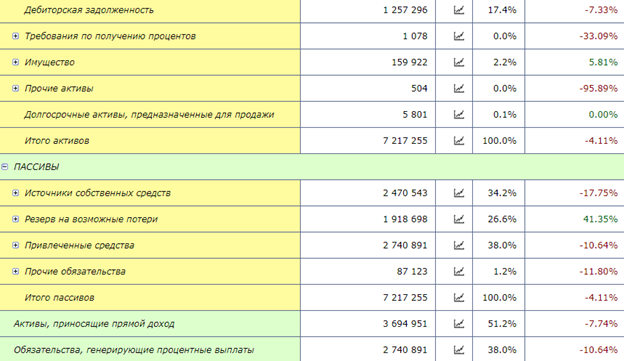Open chart for Активы, приносящие прямой доход
Viewport: 624px width, 361px height.
[459, 324]
